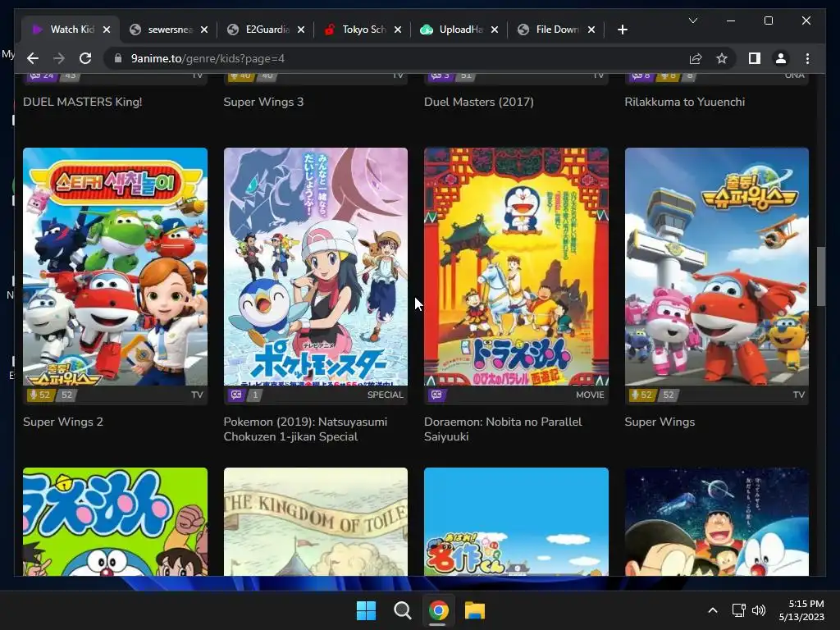Screen dimensions: 840x630
Task: Click the CC badge under Doraemon movie poster
Action: point(436,395)
